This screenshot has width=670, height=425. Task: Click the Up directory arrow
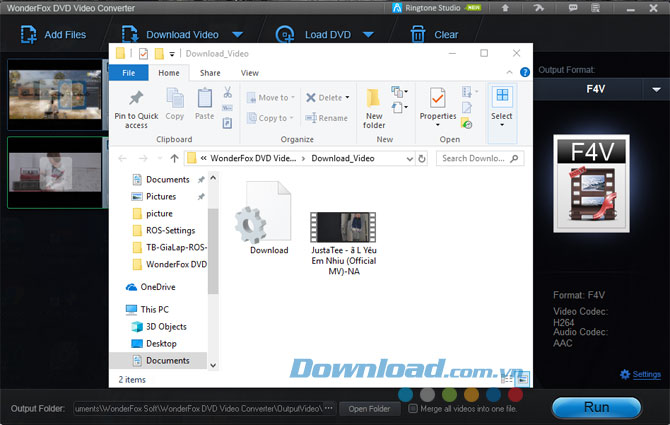[174, 158]
